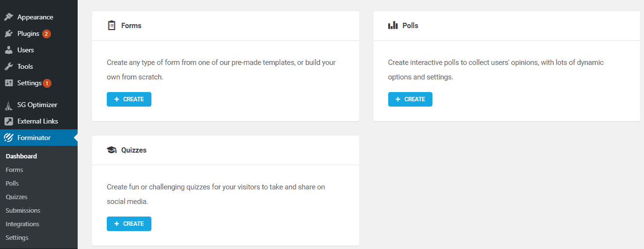Image resolution: width=644 pixels, height=249 pixels.
Task: Click the Tools wrench icon
Action: coord(8,66)
